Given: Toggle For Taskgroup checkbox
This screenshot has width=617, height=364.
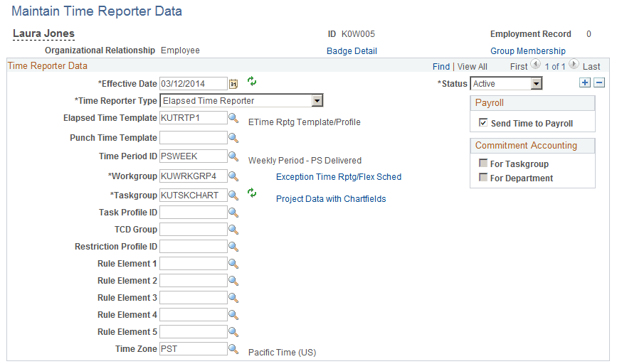Looking at the screenshot, I should [x=482, y=163].
